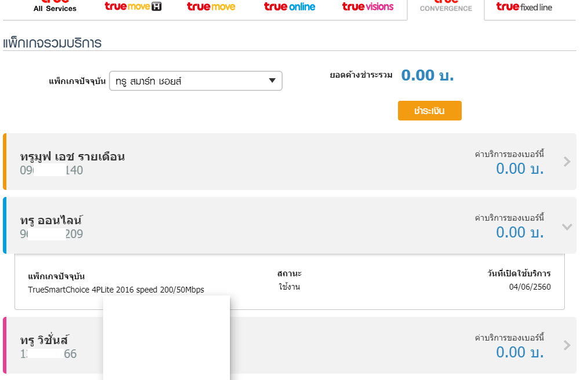
Task: Click the total outstanding balance 0.00 บ.
Action: pos(428,75)
